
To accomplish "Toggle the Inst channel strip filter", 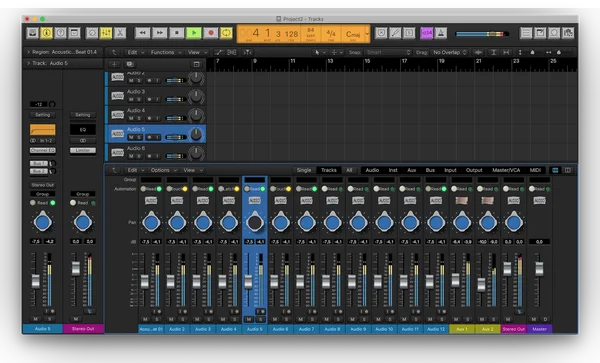I will click(393, 170).
